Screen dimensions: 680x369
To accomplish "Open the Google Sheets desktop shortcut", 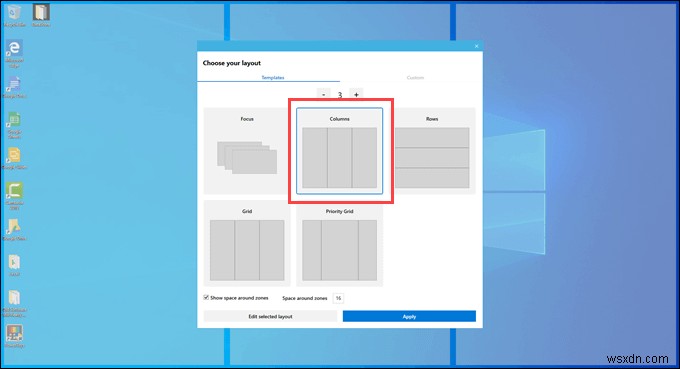I will pyautogui.click(x=14, y=125).
